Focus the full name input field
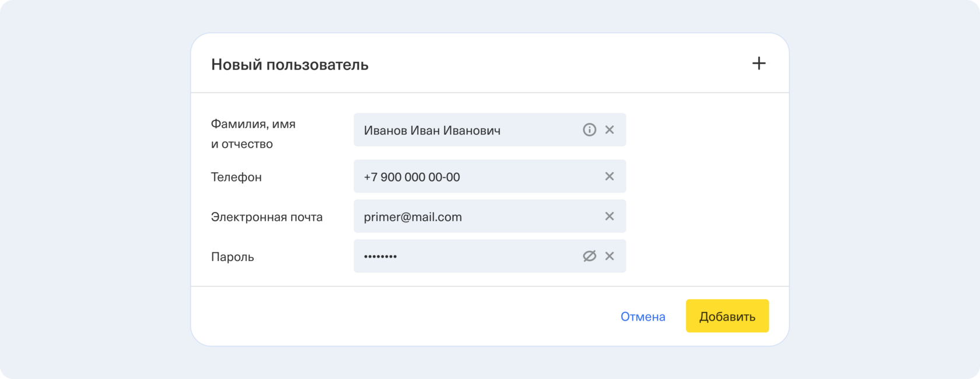The image size is (980, 379). point(467,130)
